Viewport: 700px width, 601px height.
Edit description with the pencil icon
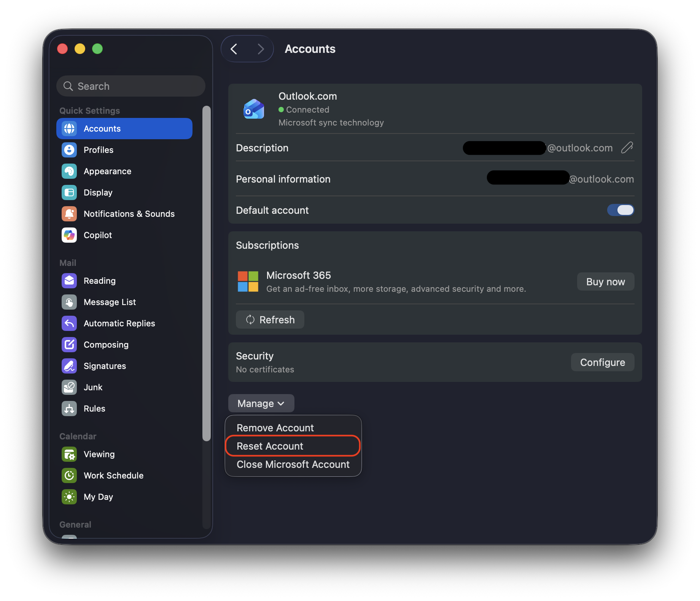(627, 148)
